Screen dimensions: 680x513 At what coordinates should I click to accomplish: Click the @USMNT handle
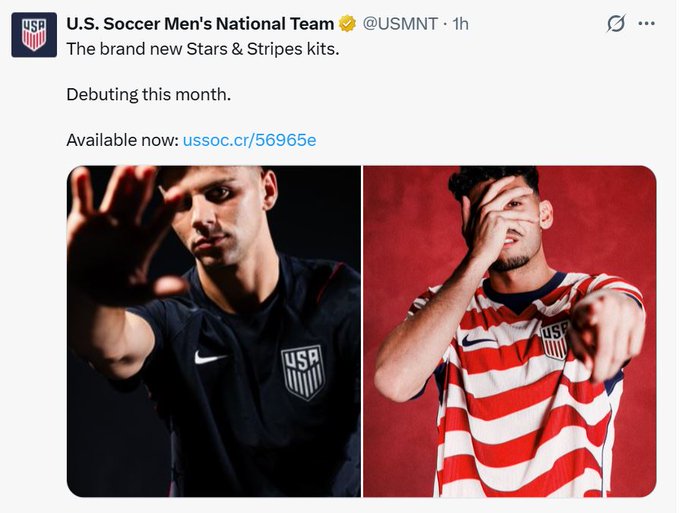(399, 23)
